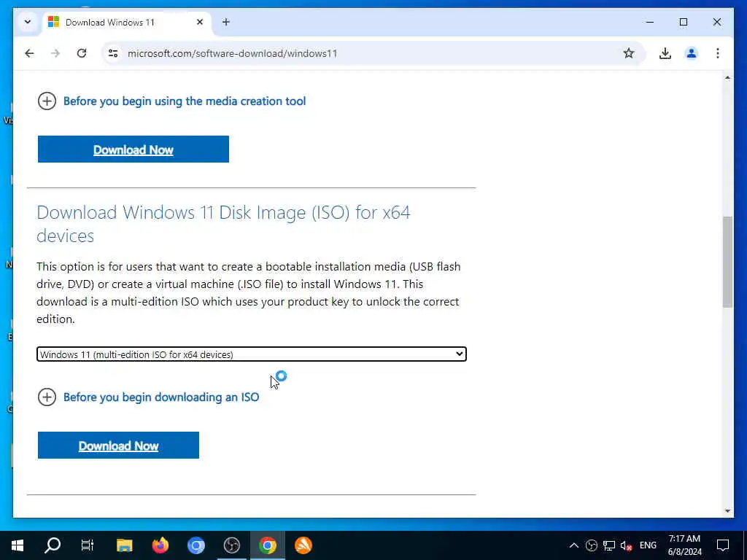Expand the downloading an ISO plus icon
747x560 pixels.
[47, 397]
